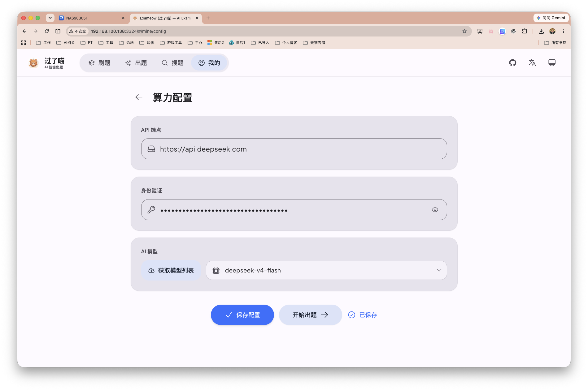Open a new browser tab
Viewport: 588px width, 390px height.
[208, 18]
